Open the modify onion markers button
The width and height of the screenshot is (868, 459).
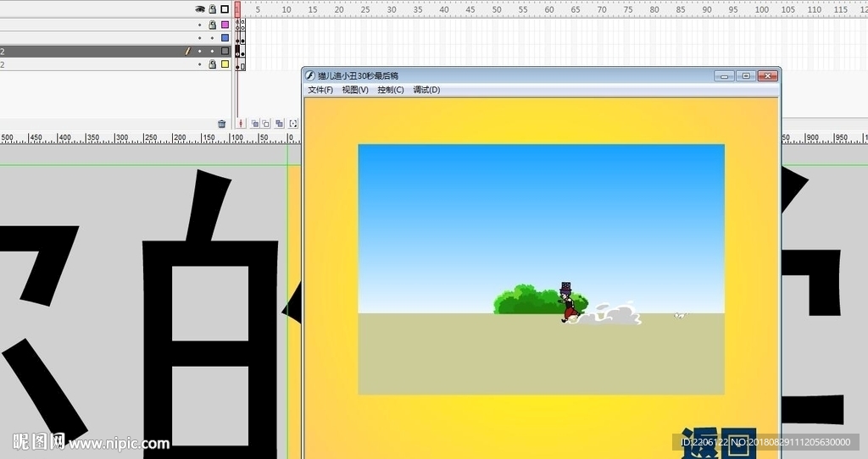293,124
